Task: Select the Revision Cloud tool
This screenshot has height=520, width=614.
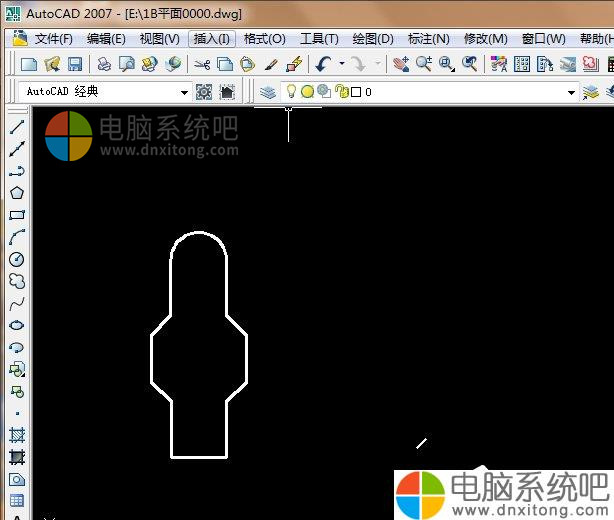Action: coord(17,281)
